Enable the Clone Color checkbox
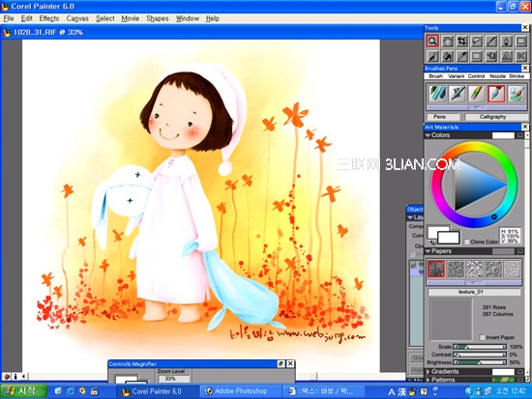This screenshot has height=399, width=532. [467, 242]
